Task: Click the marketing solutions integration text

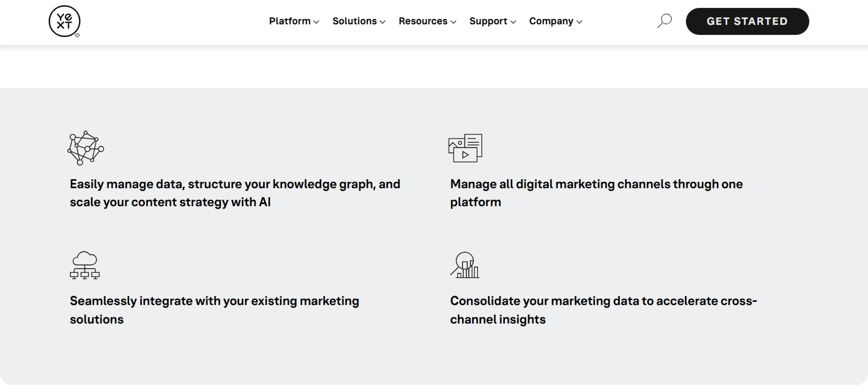Action: click(x=214, y=310)
